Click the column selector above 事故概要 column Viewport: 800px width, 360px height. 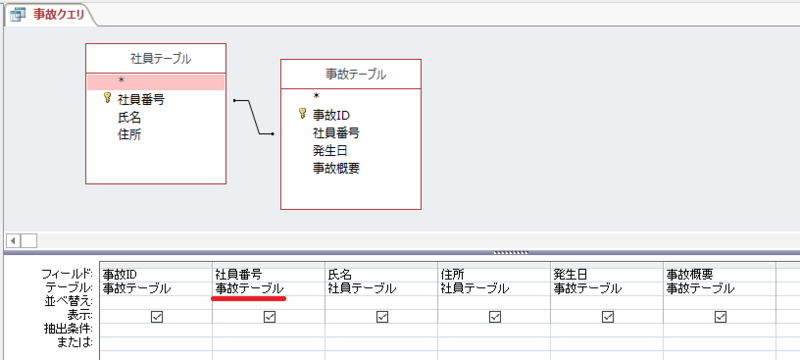720,265
